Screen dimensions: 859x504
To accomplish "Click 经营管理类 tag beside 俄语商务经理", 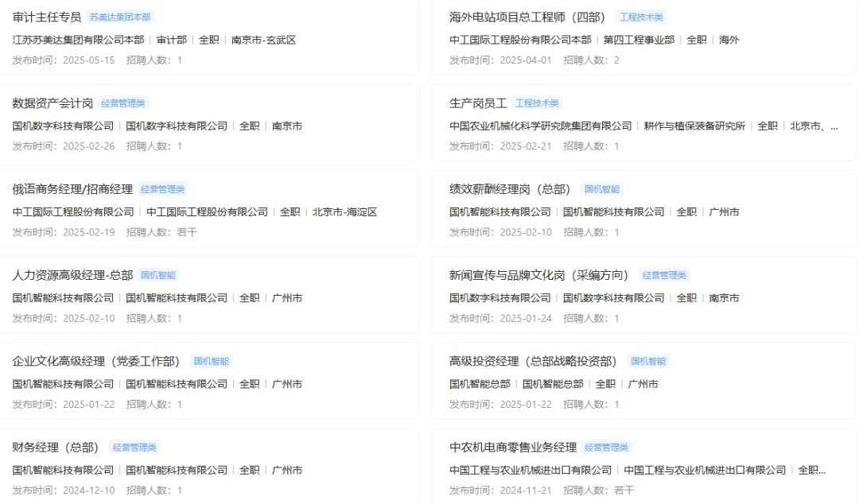I will pos(163,189).
